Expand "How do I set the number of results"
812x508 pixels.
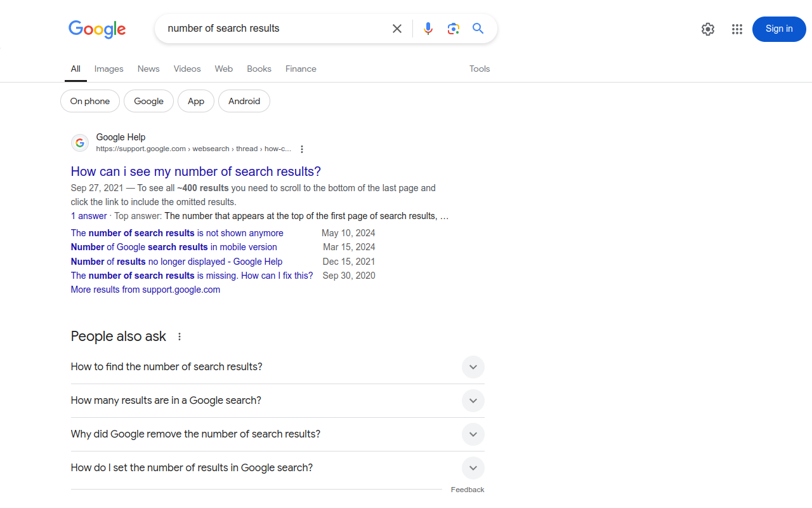click(x=278, y=468)
